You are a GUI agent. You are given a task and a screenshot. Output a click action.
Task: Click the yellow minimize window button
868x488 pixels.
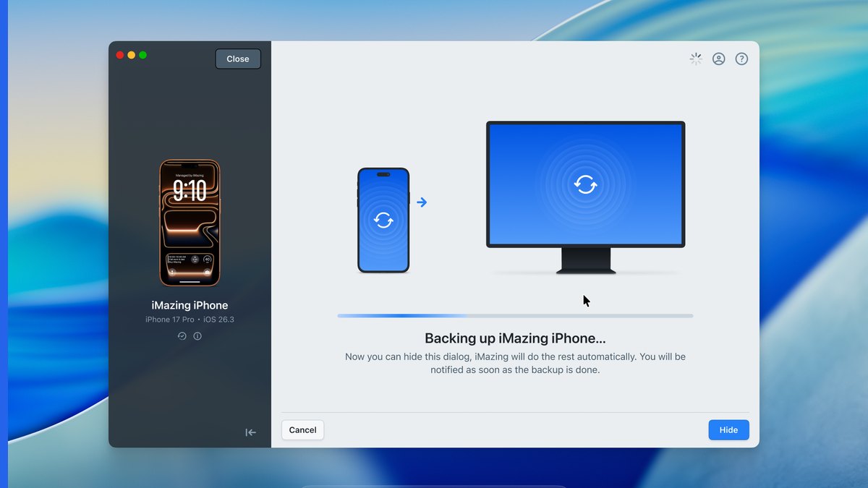(132, 55)
